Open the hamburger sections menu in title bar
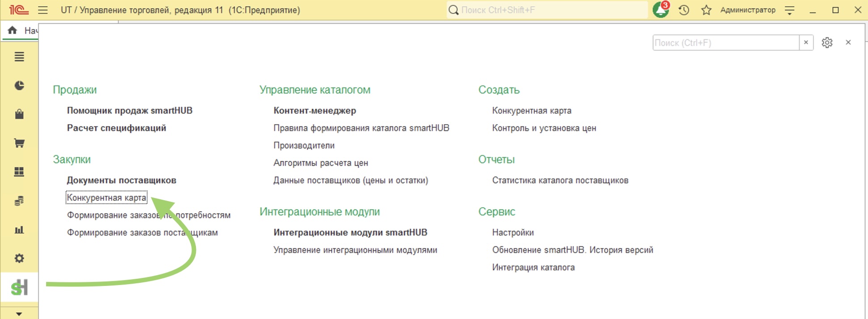The width and height of the screenshot is (868, 319). coord(43,10)
